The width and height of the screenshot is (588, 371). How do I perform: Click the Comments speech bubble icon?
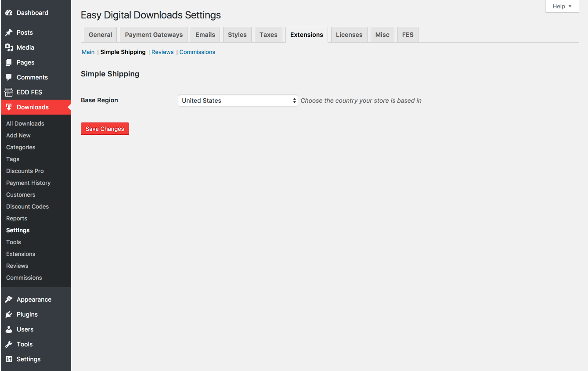pos(9,77)
